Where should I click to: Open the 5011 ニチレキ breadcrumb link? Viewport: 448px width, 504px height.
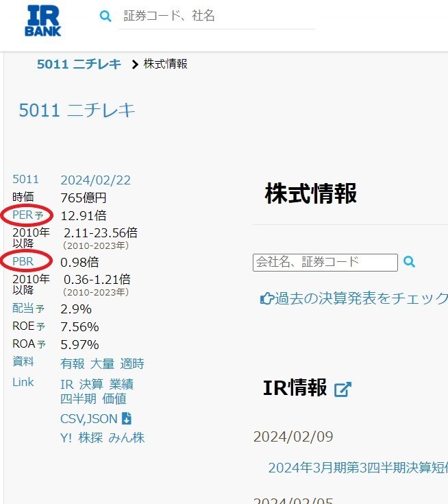point(79,64)
